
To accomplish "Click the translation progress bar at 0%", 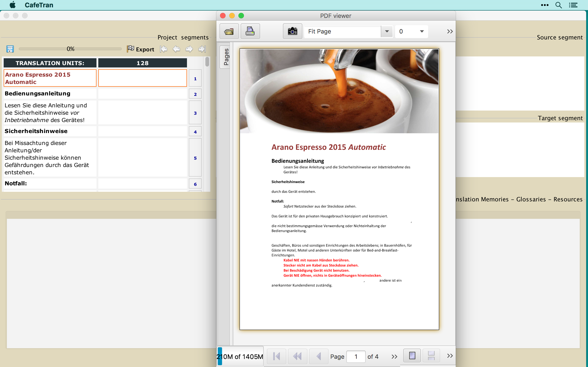I will point(70,49).
